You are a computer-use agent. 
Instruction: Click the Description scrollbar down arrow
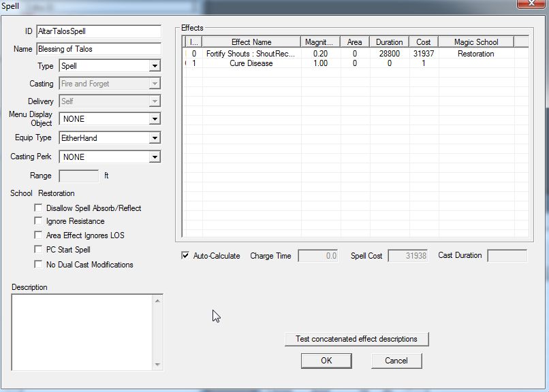pos(157,364)
